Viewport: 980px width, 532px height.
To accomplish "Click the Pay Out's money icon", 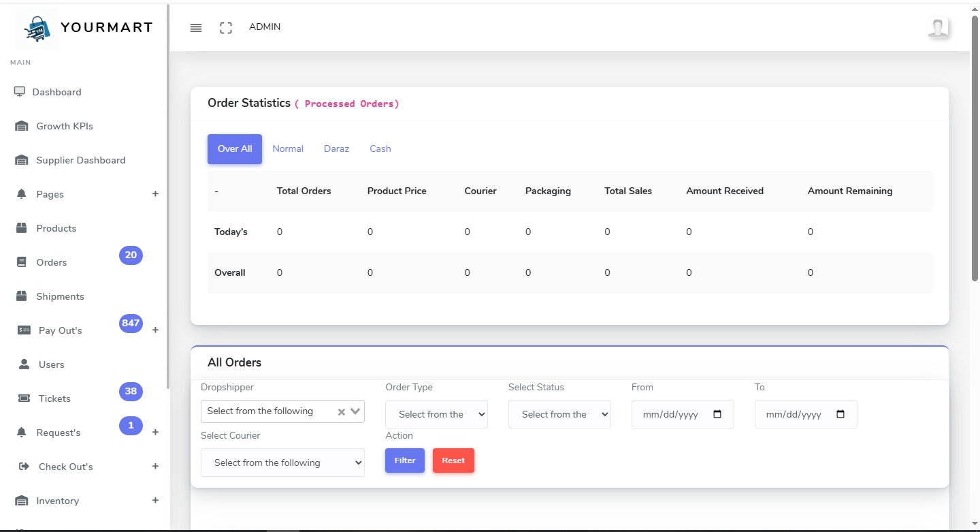I will [x=24, y=330].
